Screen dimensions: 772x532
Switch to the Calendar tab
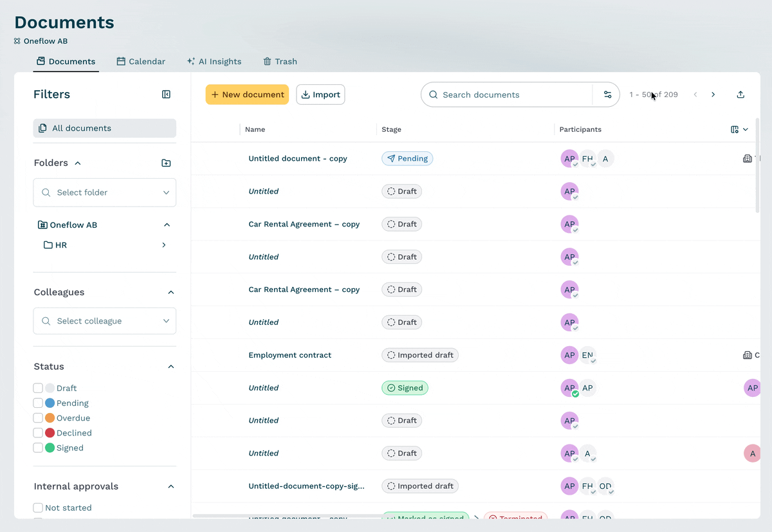click(141, 62)
